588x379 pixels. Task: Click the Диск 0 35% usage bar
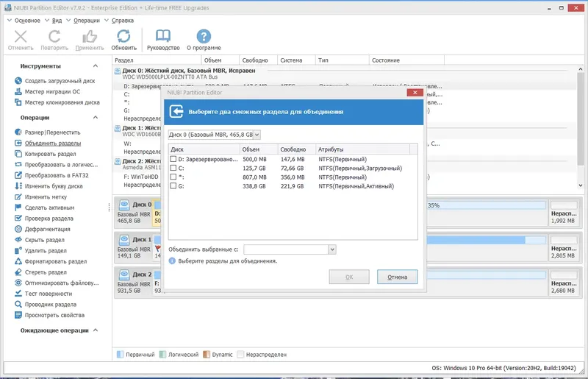tap(486, 205)
